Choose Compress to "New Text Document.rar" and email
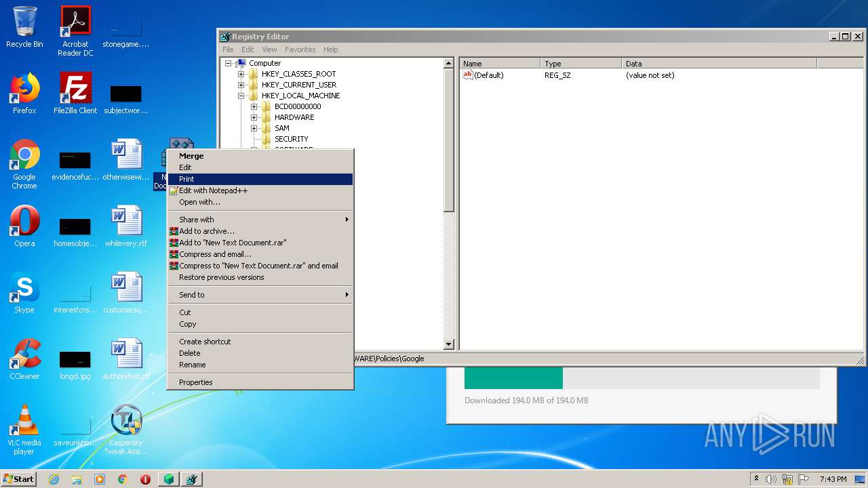Image resolution: width=868 pixels, height=488 pixels. click(260, 266)
